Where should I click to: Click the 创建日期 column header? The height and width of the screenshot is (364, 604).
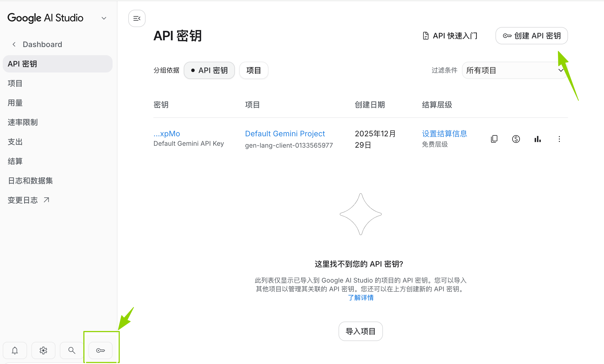[370, 105]
